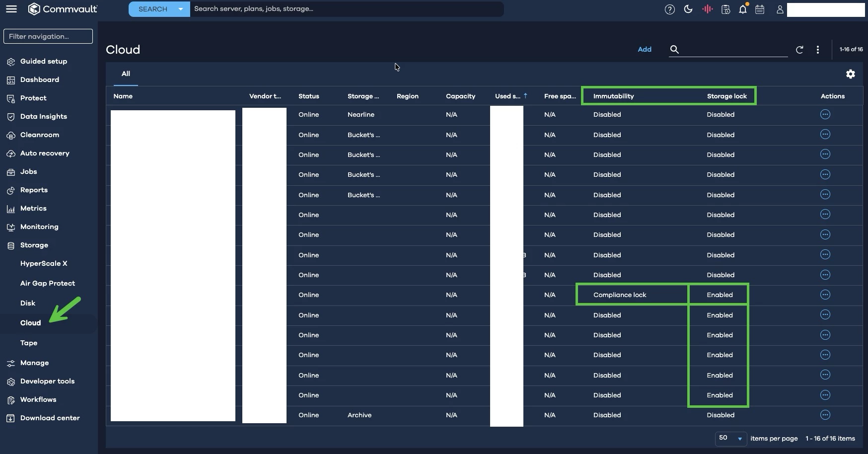Open the three-dot more options menu
Image resolution: width=868 pixels, height=454 pixels.
(x=818, y=50)
